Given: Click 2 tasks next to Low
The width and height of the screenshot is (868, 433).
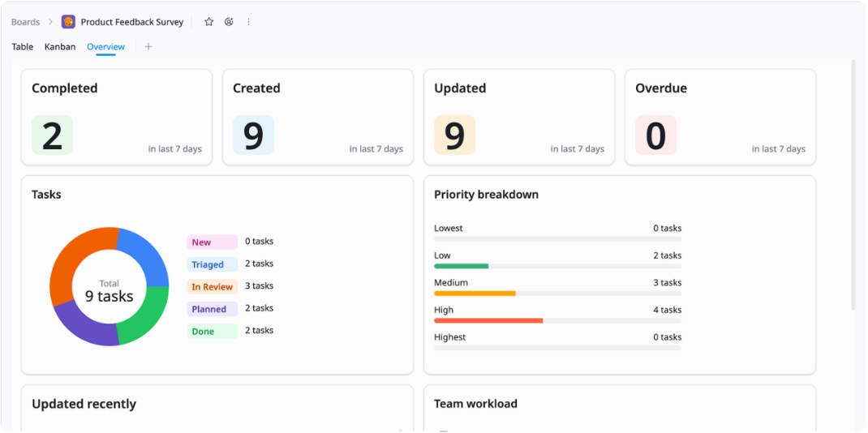Looking at the screenshot, I should coord(667,255).
